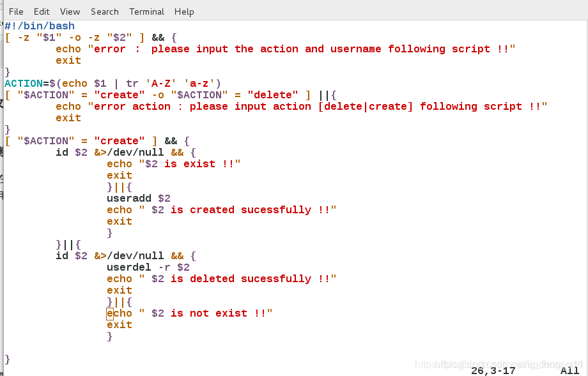The image size is (588, 376).
Task: Open the View menu
Action: [70, 11]
